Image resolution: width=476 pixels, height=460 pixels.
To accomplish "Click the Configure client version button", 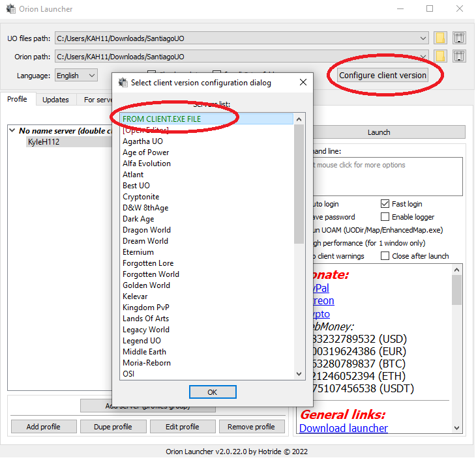I will pyautogui.click(x=382, y=75).
